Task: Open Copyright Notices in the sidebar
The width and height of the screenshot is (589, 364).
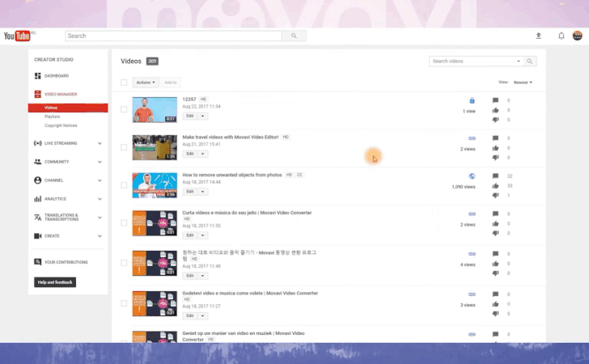Action: [x=61, y=125]
